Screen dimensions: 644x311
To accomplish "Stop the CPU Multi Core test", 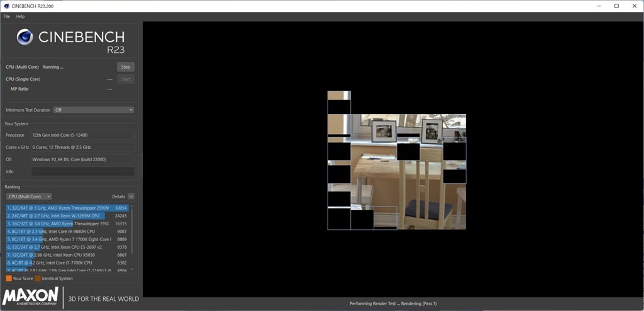I will pos(126,67).
